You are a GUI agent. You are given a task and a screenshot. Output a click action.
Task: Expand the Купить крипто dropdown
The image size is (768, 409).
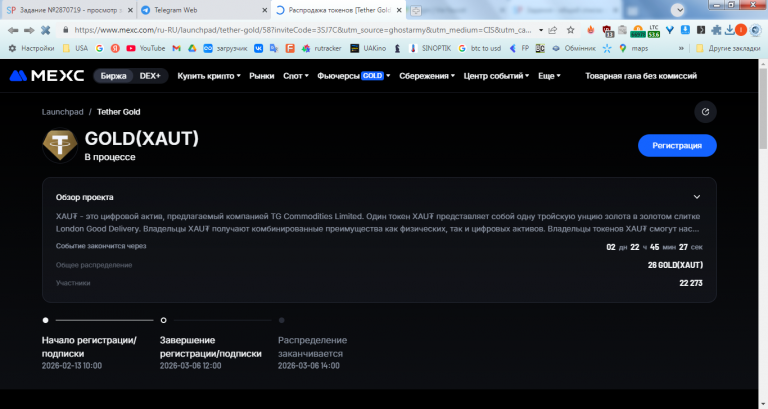point(209,76)
